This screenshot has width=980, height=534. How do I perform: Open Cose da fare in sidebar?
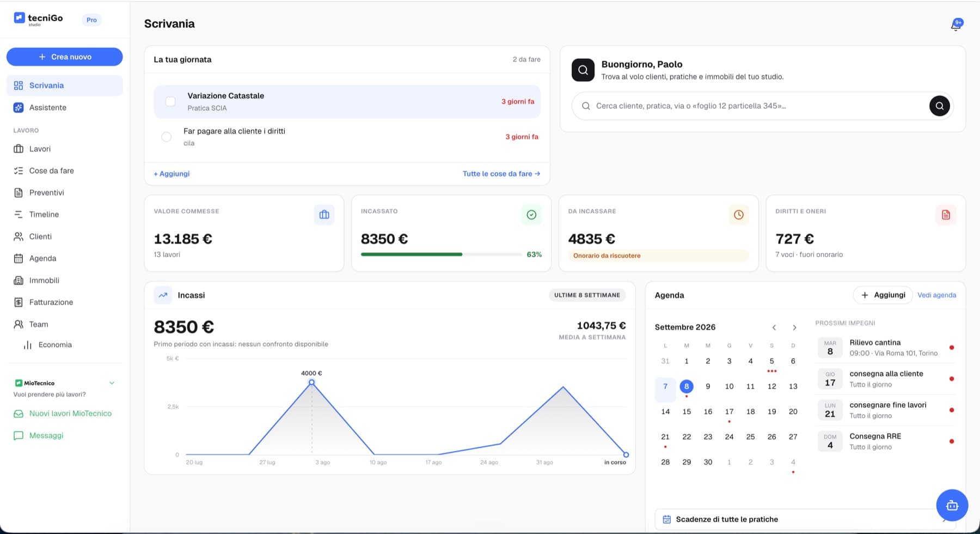(65, 171)
